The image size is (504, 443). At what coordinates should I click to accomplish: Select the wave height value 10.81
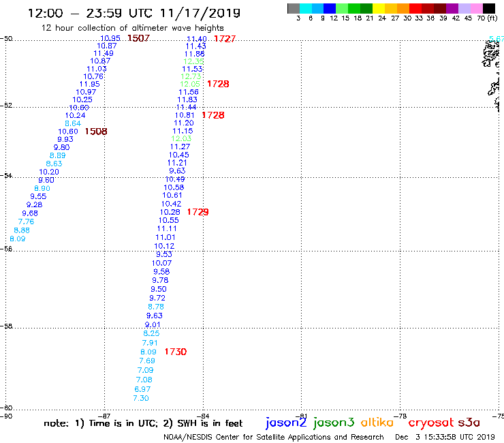tap(185, 115)
